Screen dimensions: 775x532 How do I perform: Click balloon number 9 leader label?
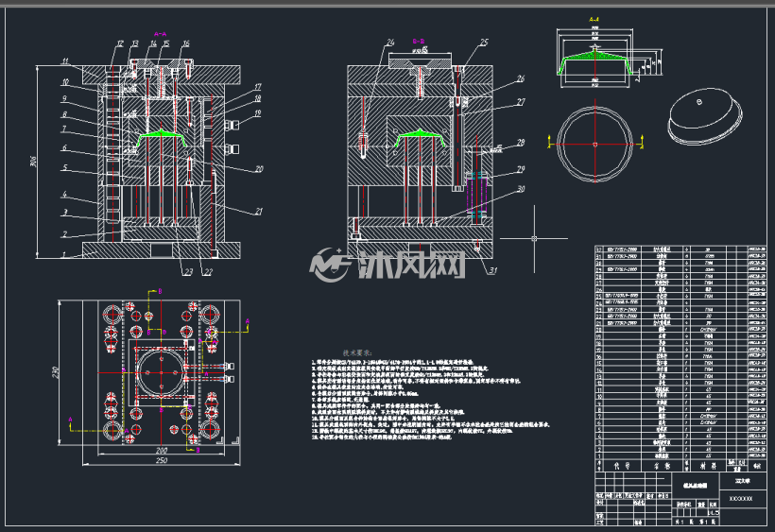(64, 99)
